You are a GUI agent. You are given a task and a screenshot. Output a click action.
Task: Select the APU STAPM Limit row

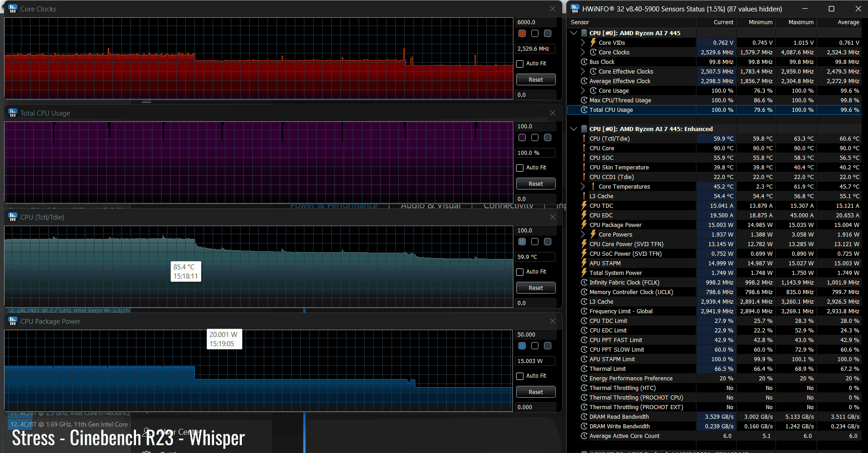[715, 359]
